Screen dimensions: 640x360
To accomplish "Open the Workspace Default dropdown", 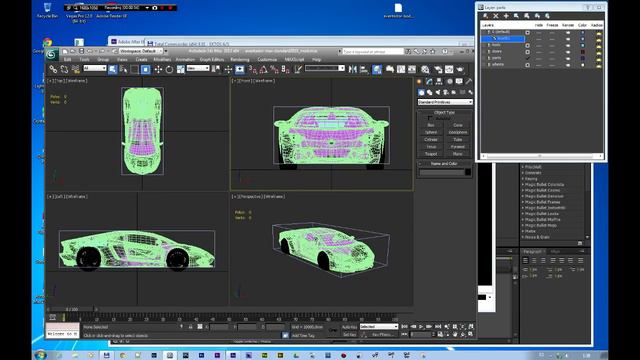I will tap(140, 51).
